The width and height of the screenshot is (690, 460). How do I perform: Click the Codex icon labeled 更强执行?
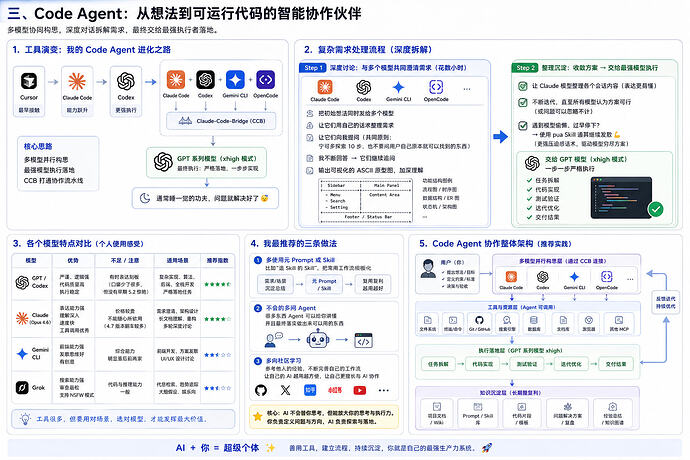coord(126,81)
